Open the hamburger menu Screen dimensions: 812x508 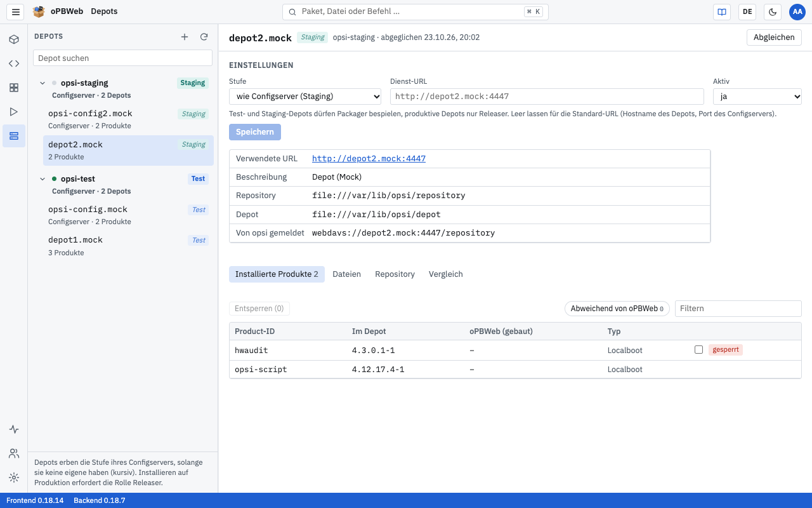click(16, 11)
